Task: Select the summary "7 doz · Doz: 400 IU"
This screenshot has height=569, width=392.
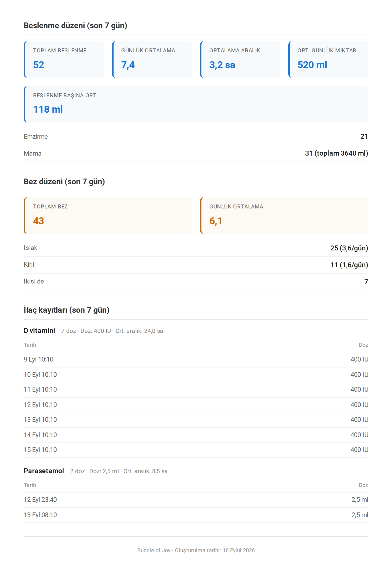Action: point(86,331)
